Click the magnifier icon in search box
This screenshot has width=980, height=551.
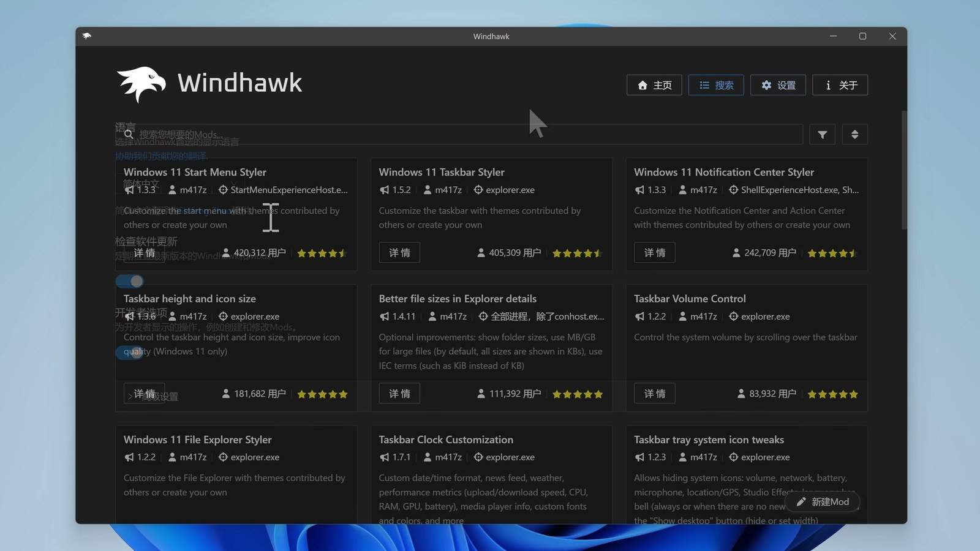(129, 134)
